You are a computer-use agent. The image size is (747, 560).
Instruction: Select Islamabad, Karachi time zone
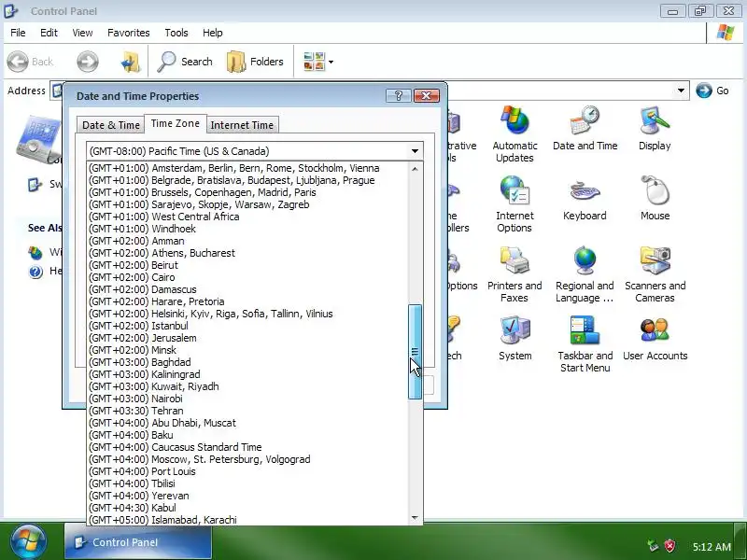point(247,520)
